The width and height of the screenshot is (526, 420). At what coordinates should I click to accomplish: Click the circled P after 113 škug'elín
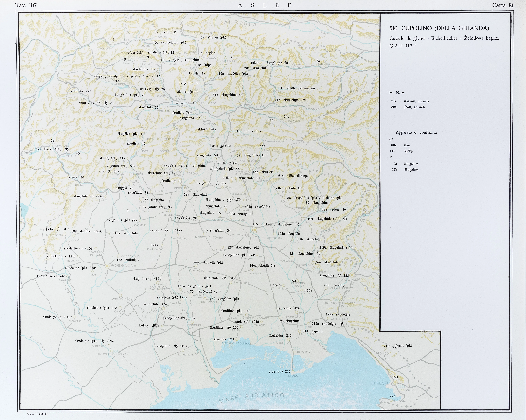(x=229, y=230)
